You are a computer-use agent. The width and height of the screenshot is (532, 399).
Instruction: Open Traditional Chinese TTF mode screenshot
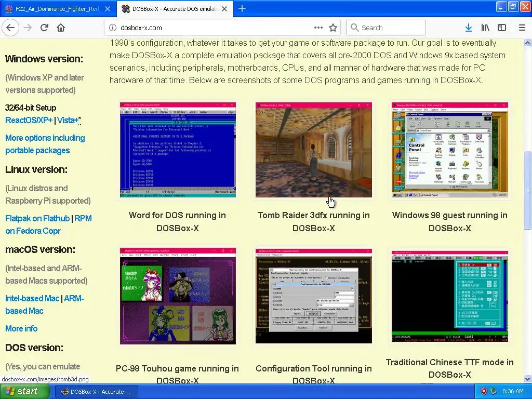pyautogui.click(x=449, y=296)
